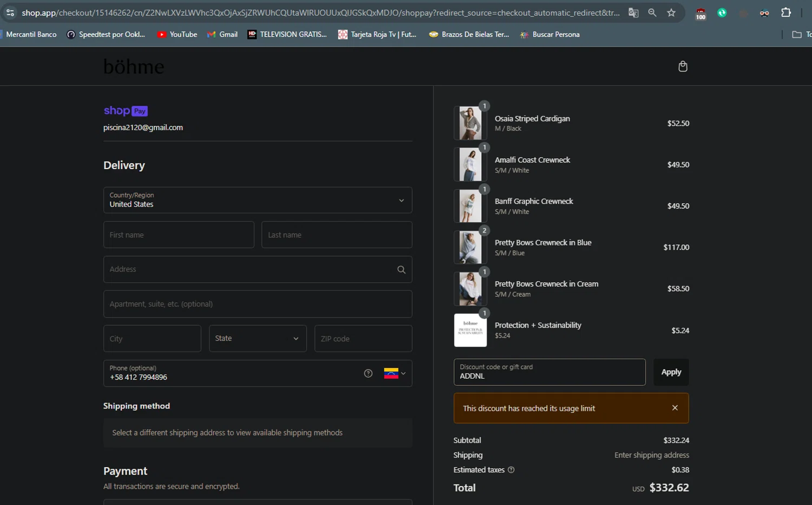Screen dimensions: 812x505
Task: Click the zoom magnifier icon in address bar
Action: 652,12
